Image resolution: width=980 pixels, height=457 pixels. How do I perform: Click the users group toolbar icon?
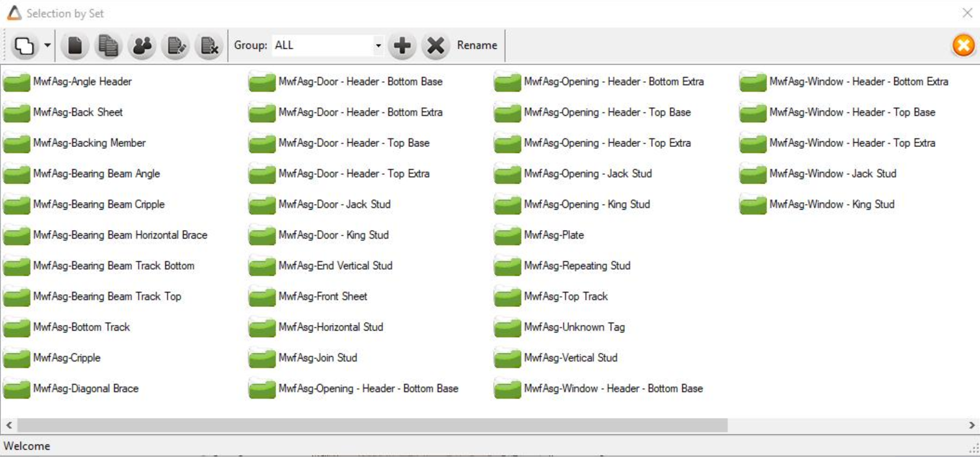(142, 46)
